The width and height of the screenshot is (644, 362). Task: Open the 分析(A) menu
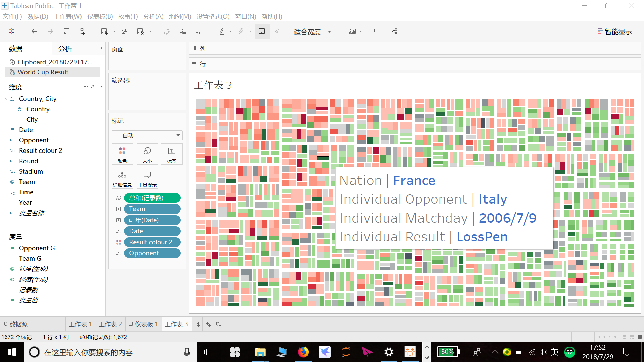153,17
